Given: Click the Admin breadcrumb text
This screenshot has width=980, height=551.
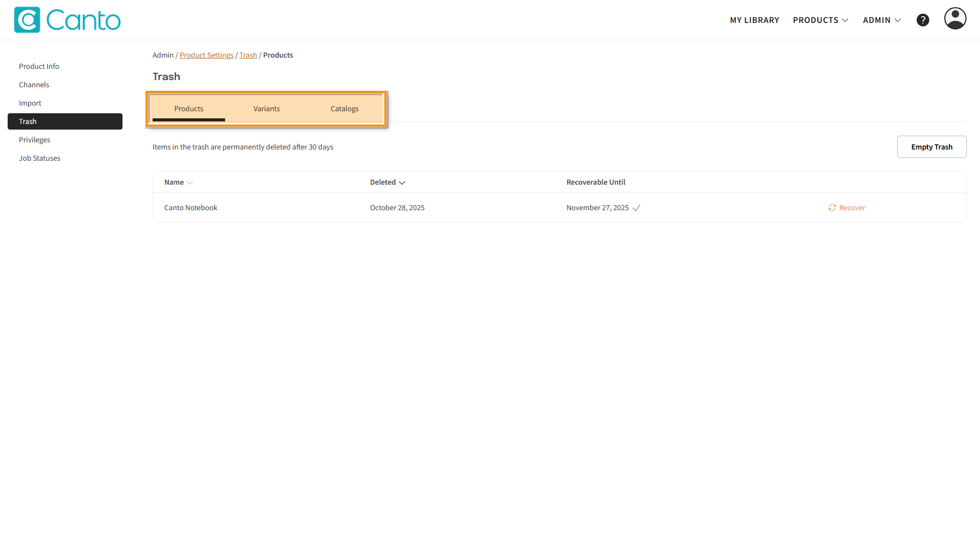Looking at the screenshot, I should click(163, 55).
